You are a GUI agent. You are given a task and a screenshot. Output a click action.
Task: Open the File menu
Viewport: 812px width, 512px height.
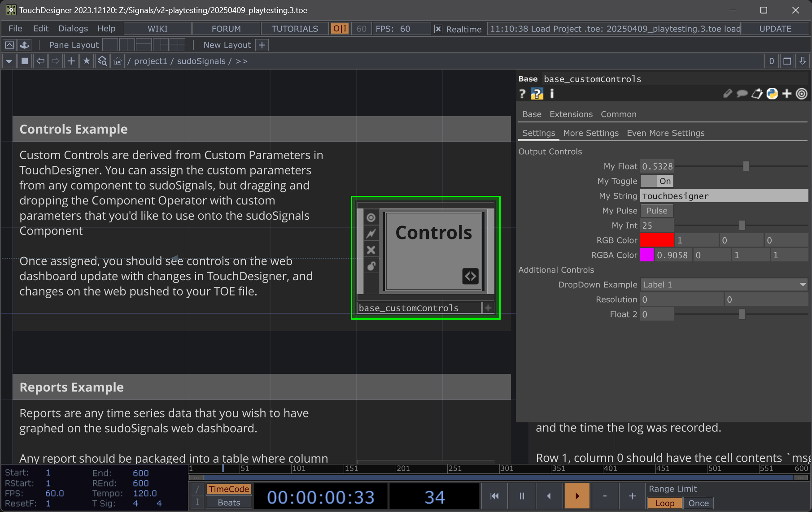[15, 29]
